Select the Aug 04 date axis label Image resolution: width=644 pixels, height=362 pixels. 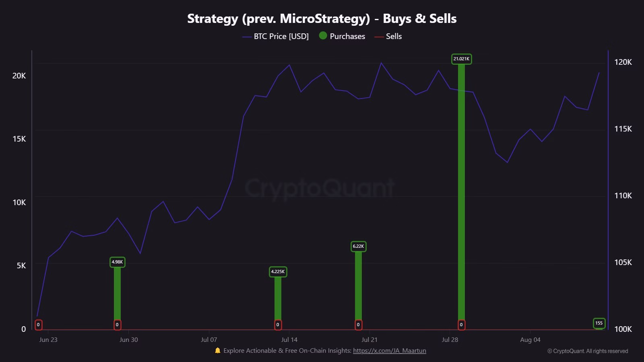[x=530, y=340]
